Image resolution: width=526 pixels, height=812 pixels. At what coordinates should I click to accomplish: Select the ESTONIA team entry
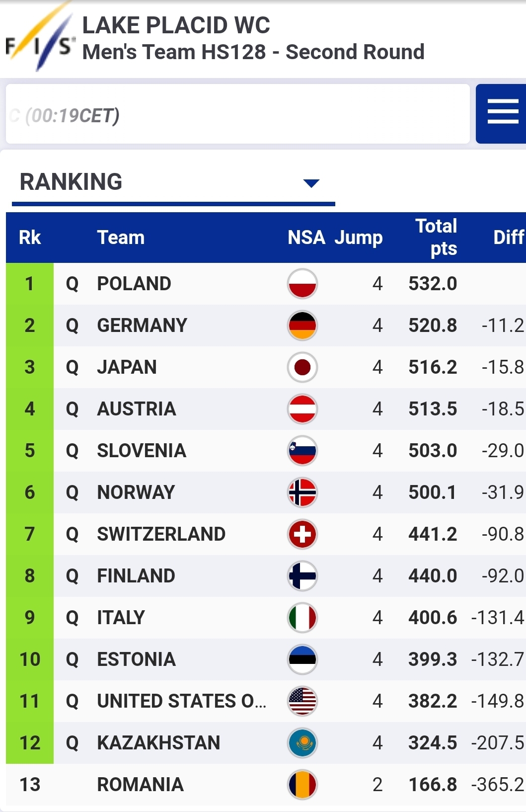pyautogui.click(x=136, y=659)
